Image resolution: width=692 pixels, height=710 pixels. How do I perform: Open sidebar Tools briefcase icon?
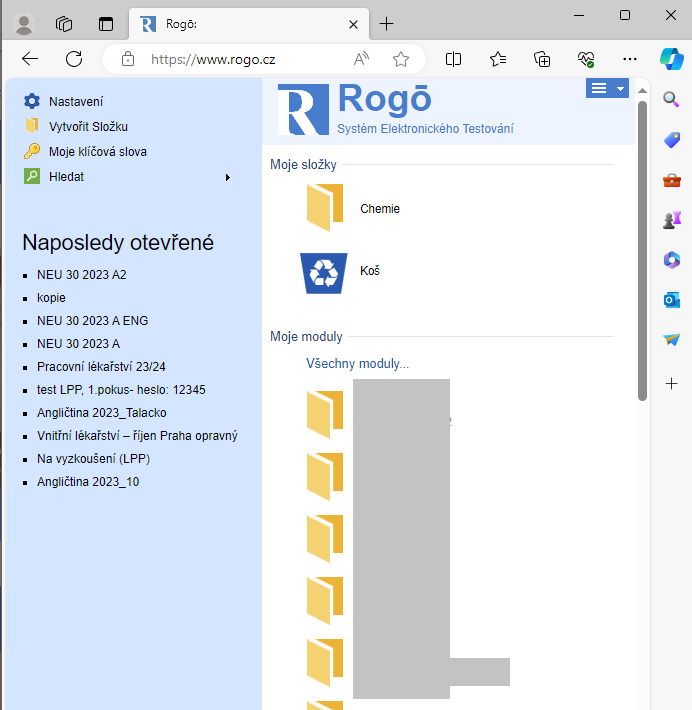click(x=672, y=180)
